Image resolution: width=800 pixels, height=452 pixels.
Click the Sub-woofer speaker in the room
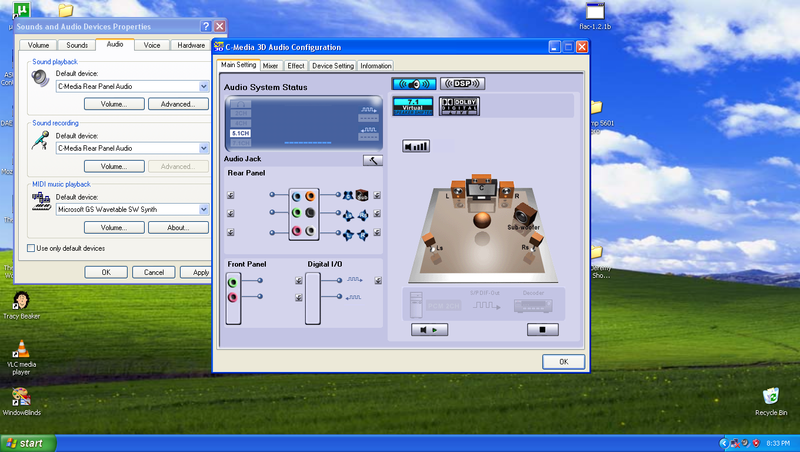coord(524,214)
